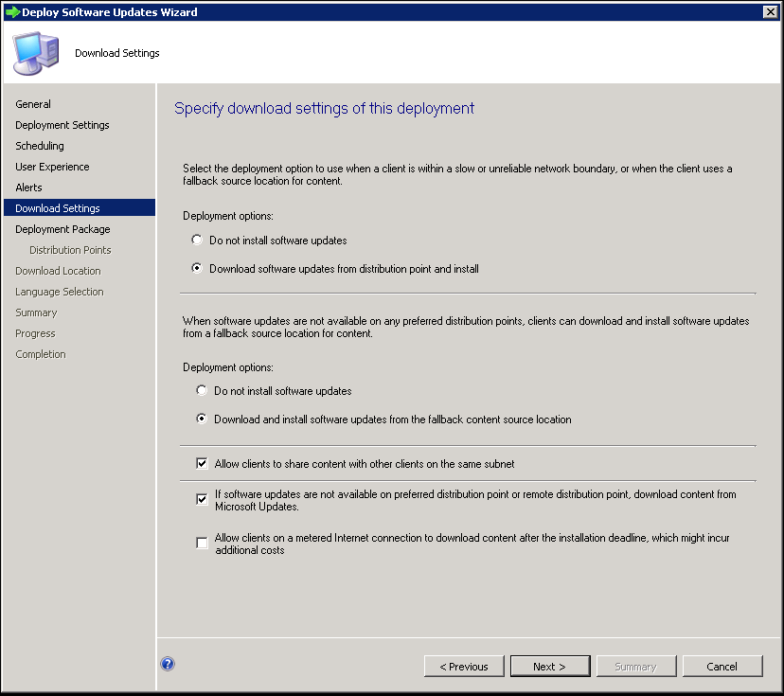Select the Progress step in sidebar

[x=35, y=333]
